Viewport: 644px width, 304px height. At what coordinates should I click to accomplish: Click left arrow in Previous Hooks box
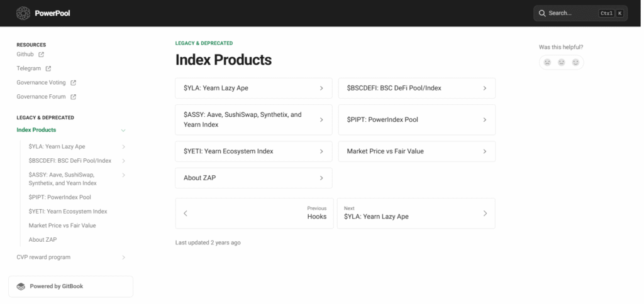pos(186,214)
